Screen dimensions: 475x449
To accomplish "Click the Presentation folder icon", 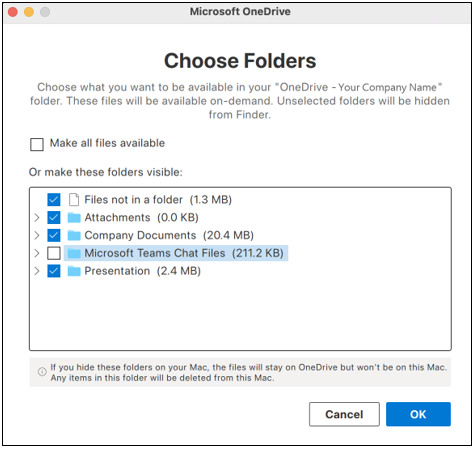I will [x=74, y=271].
